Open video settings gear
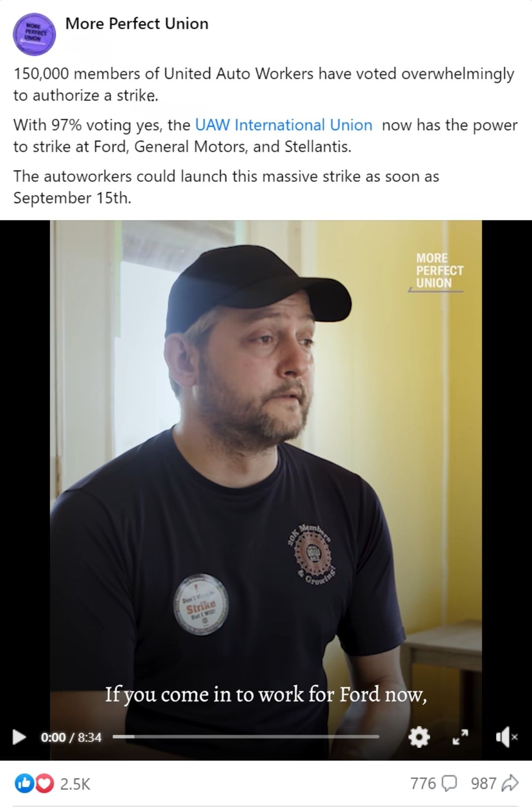Screen dimensions: 532x812 click(419, 737)
